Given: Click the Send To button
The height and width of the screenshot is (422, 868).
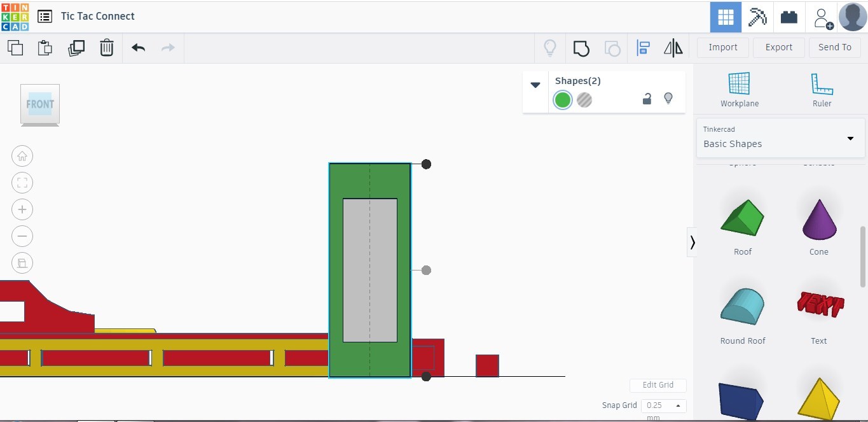Looking at the screenshot, I should click(835, 47).
